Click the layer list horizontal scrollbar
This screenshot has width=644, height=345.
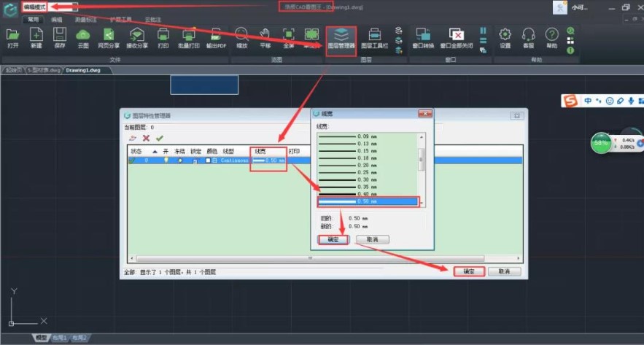[310, 258]
